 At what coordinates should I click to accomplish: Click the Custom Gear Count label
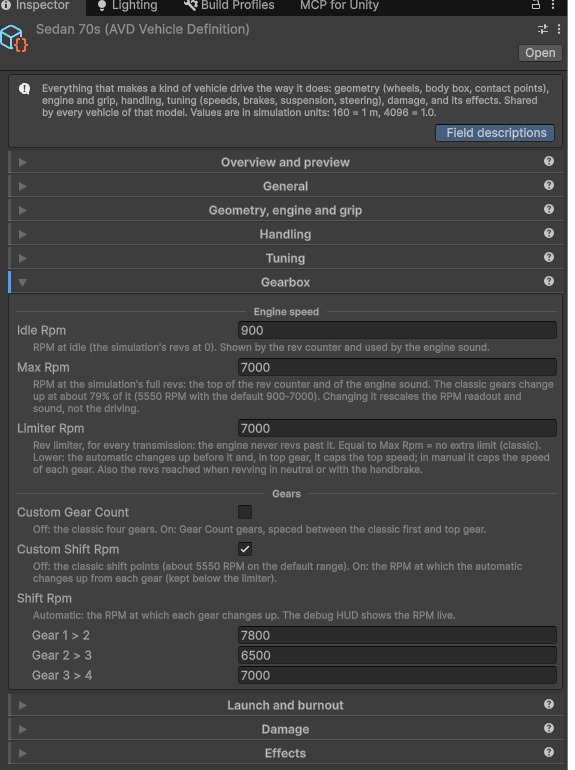73,512
